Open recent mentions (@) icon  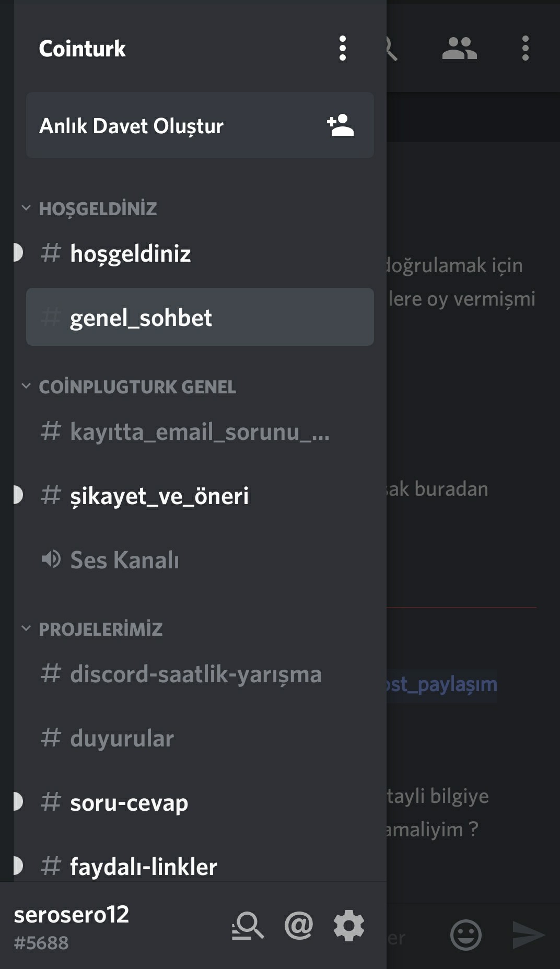pos(298,926)
